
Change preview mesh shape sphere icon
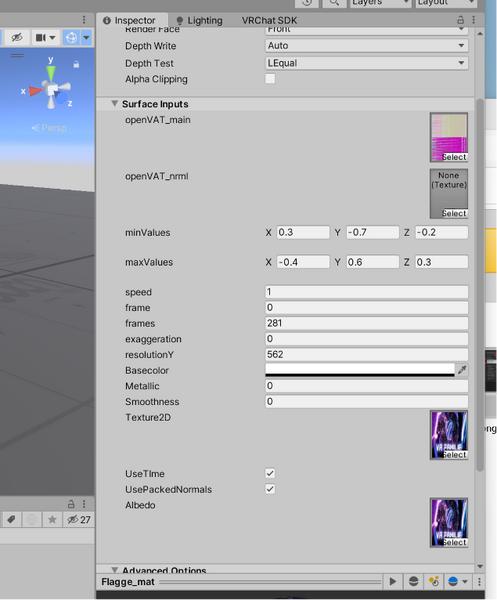tap(414, 582)
